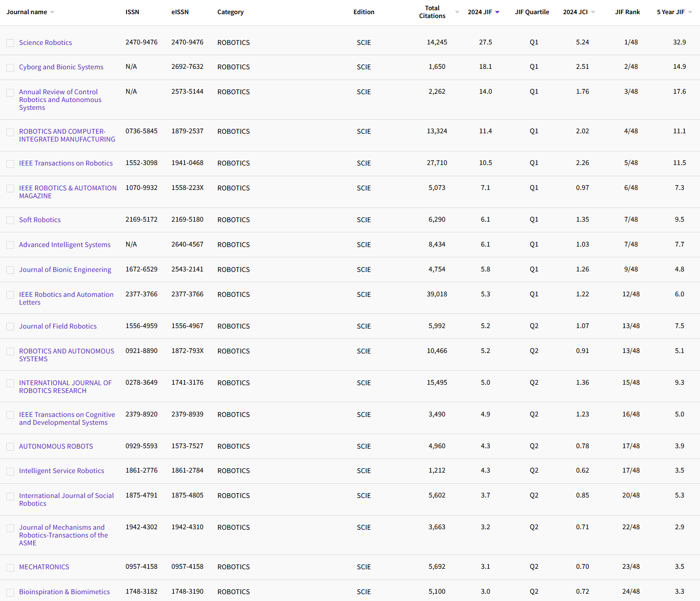Image resolution: width=700 pixels, height=601 pixels.
Task: Open Annual Review of Control Robotics link
Action: coord(60,100)
